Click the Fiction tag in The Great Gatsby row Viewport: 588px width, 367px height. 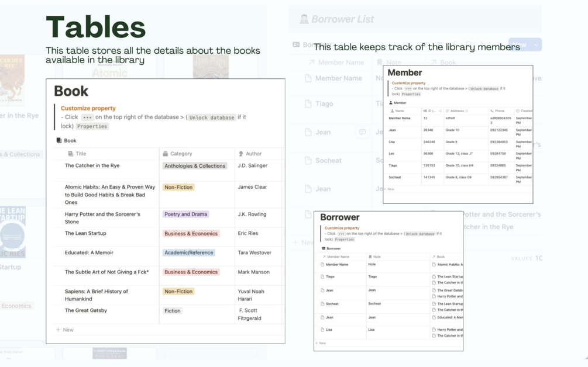tap(173, 311)
